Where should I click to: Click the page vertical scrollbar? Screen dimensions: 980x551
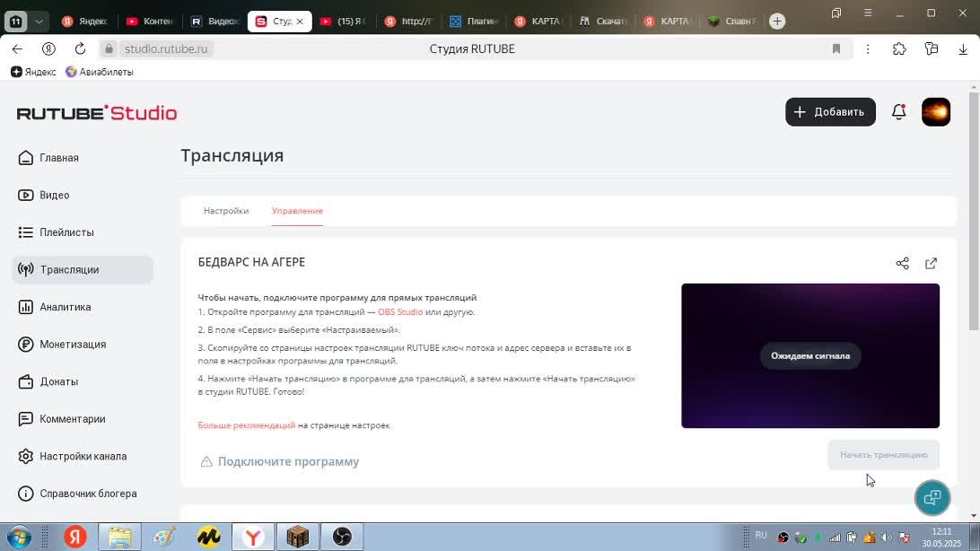pyautogui.click(x=973, y=211)
